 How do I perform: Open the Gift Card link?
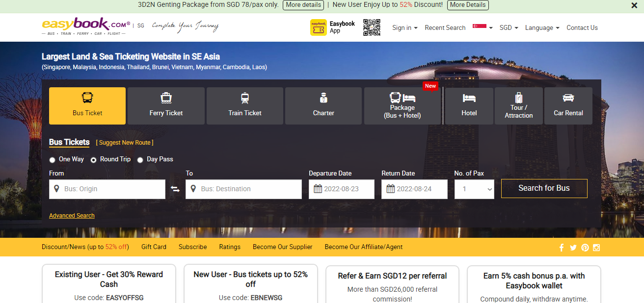coord(154,247)
